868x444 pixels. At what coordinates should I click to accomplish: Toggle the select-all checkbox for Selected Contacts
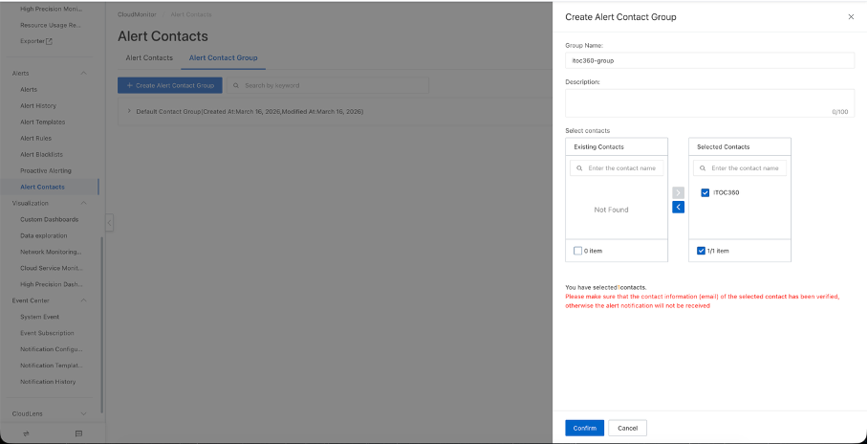pos(702,251)
